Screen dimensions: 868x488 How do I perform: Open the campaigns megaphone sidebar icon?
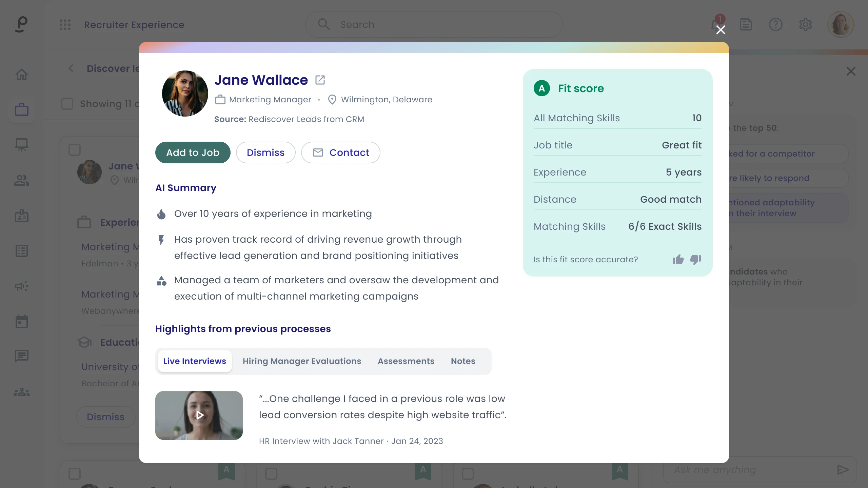pyautogui.click(x=22, y=286)
